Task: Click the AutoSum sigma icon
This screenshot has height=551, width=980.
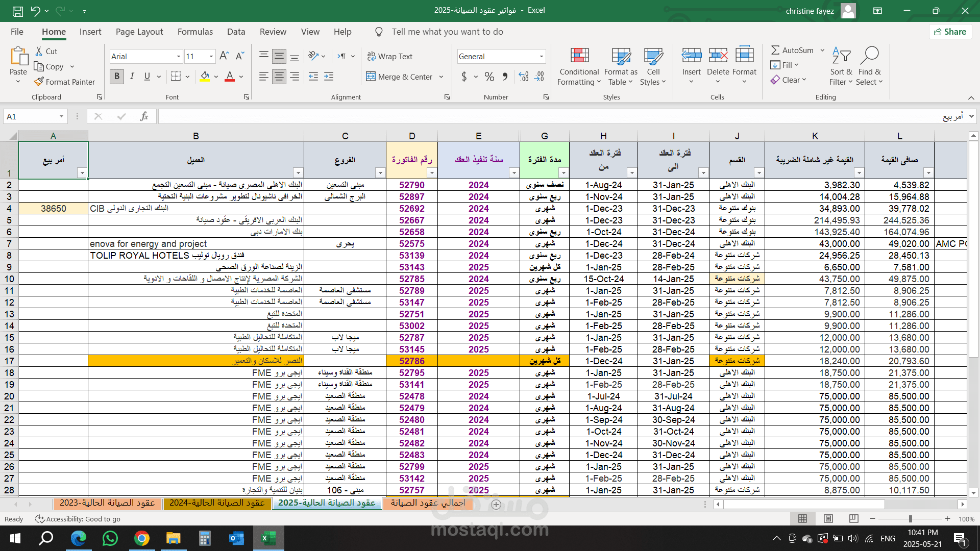Action: pyautogui.click(x=775, y=50)
